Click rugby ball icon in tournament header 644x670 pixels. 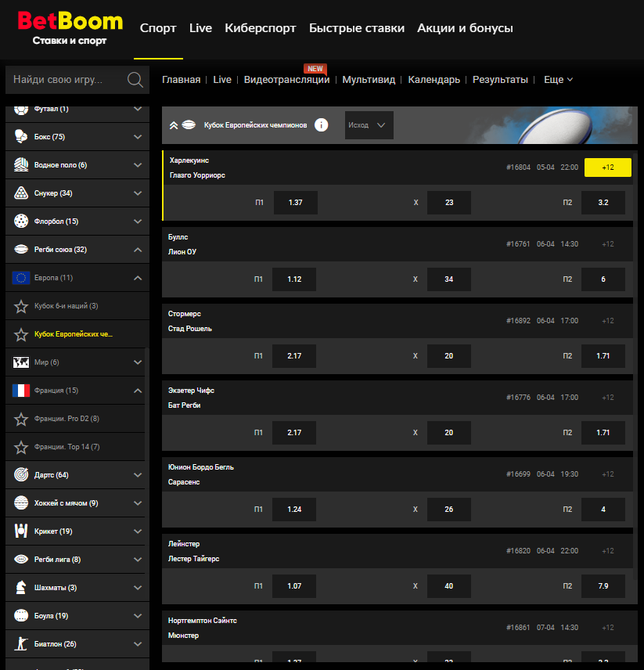pyautogui.click(x=189, y=124)
